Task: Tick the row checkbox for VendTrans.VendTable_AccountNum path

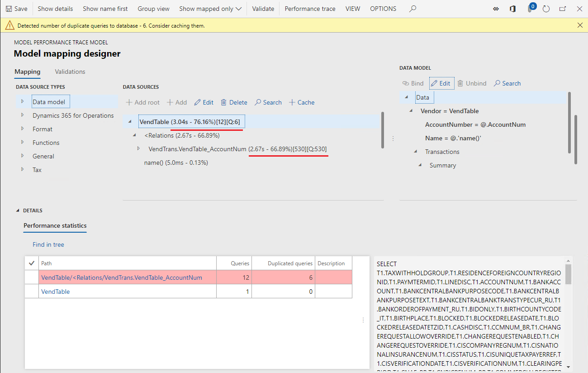Action: click(32, 277)
